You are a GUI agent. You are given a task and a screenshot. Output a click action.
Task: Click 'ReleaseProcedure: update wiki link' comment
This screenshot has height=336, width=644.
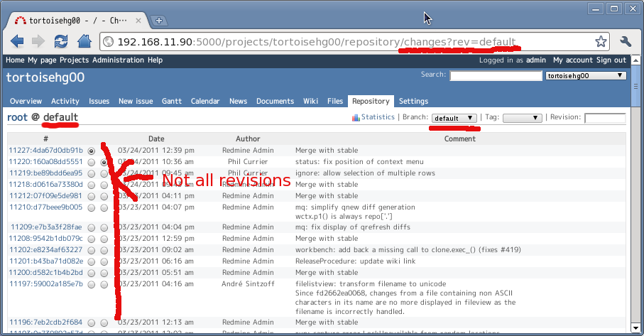click(x=355, y=261)
